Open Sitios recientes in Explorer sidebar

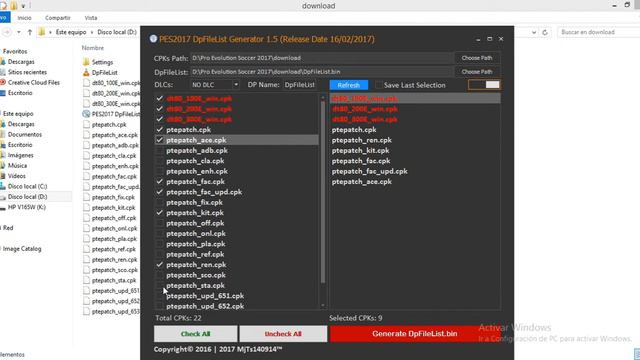[27, 72]
